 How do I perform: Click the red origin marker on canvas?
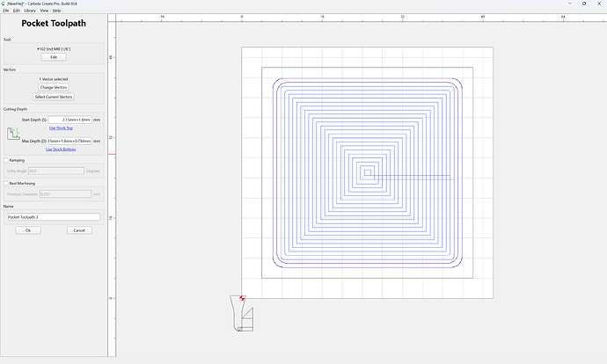pos(242,298)
